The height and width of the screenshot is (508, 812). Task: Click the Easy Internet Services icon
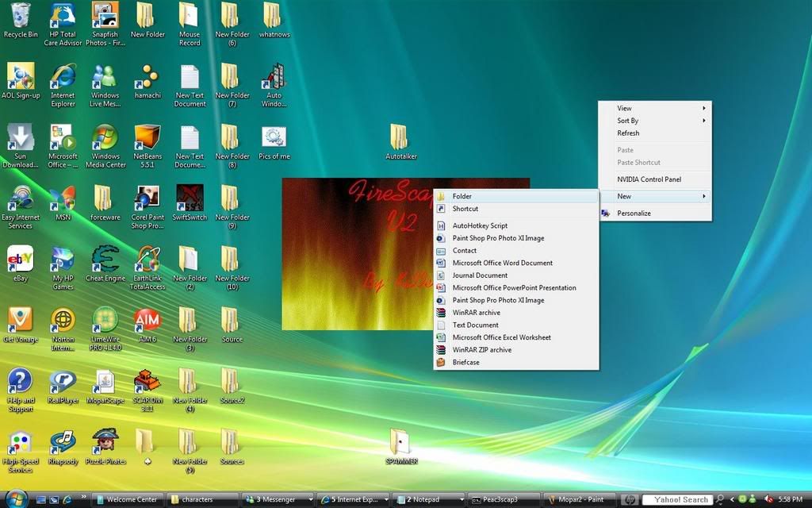pyautogui.click(x=20, y=207)
